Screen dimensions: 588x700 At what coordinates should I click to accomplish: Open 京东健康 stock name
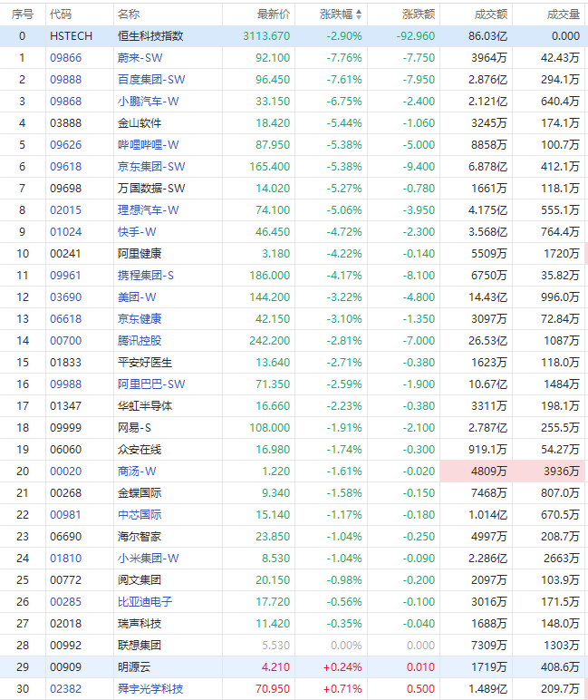pyautogui.click(x=140, y=319)
